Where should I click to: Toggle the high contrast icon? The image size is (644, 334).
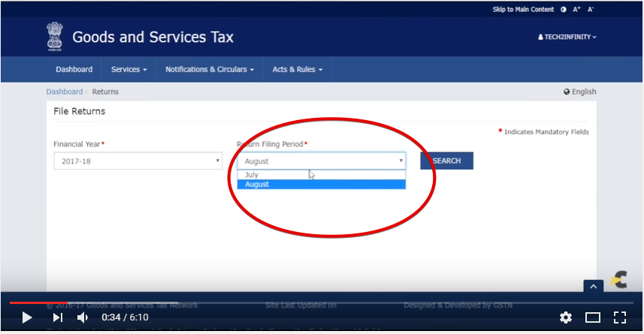point(564,10)
